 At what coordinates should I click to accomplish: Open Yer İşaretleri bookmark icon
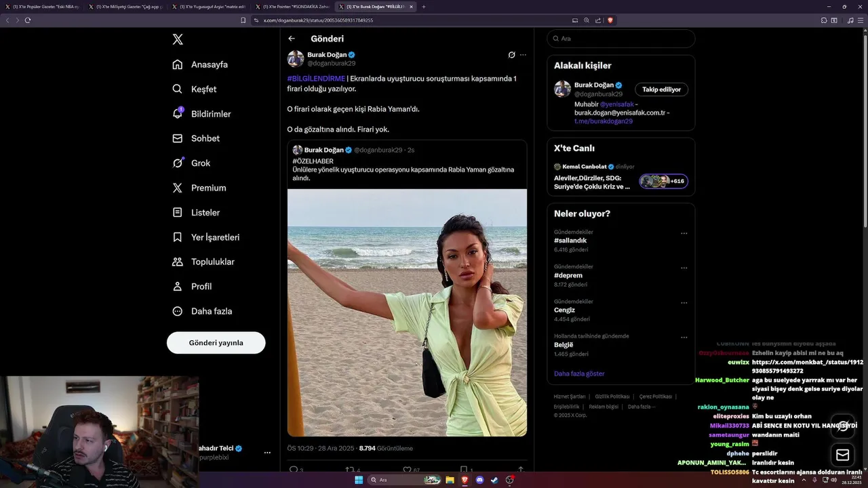point(178,237)
